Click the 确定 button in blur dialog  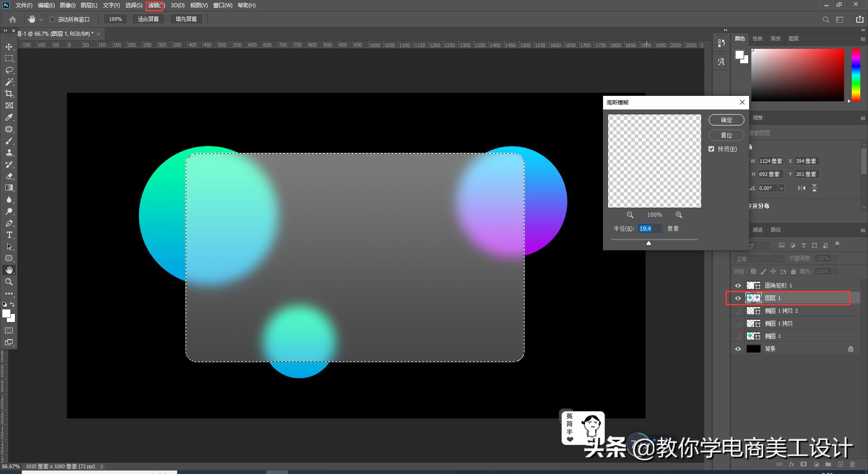[726, 120]
